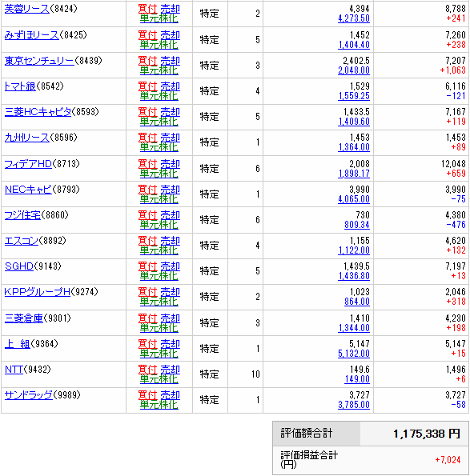Select the 149.6 current price for NTT

pyautogui.click(x=360, y=370)
